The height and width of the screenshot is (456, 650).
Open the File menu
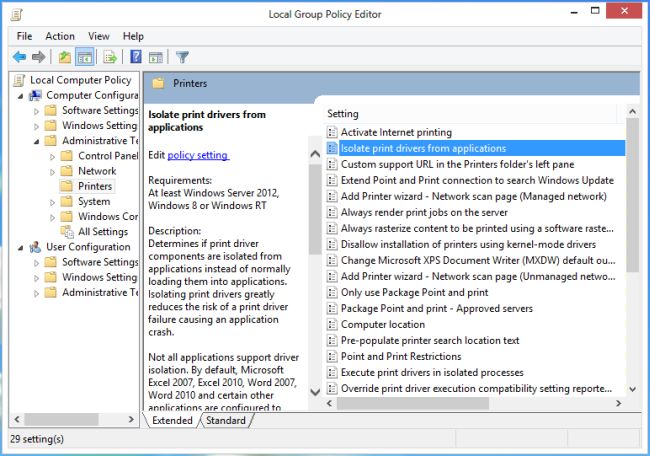(24, 36)
